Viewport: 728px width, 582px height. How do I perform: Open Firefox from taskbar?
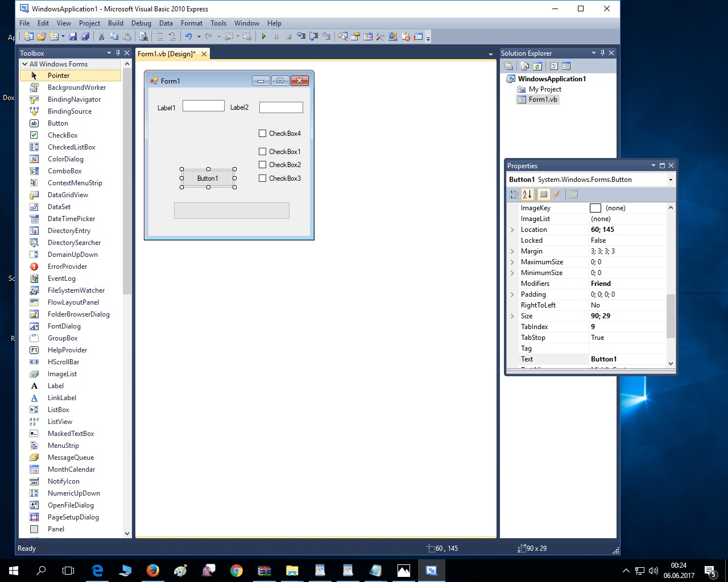(x=153, y=571)
